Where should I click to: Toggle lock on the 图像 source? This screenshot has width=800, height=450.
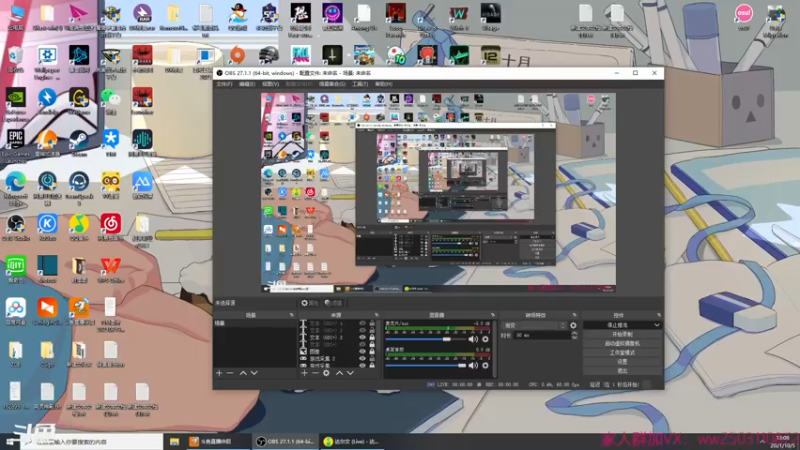pos(372,352)
